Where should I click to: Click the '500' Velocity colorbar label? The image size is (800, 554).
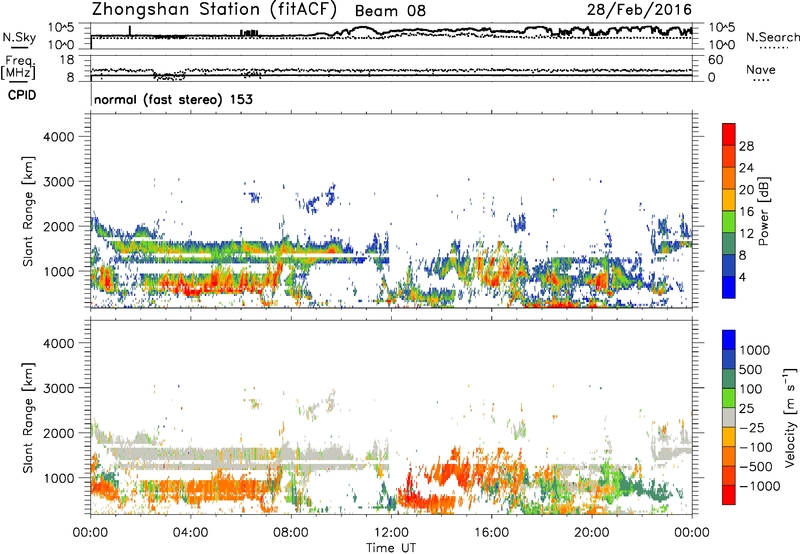(750, 369)
